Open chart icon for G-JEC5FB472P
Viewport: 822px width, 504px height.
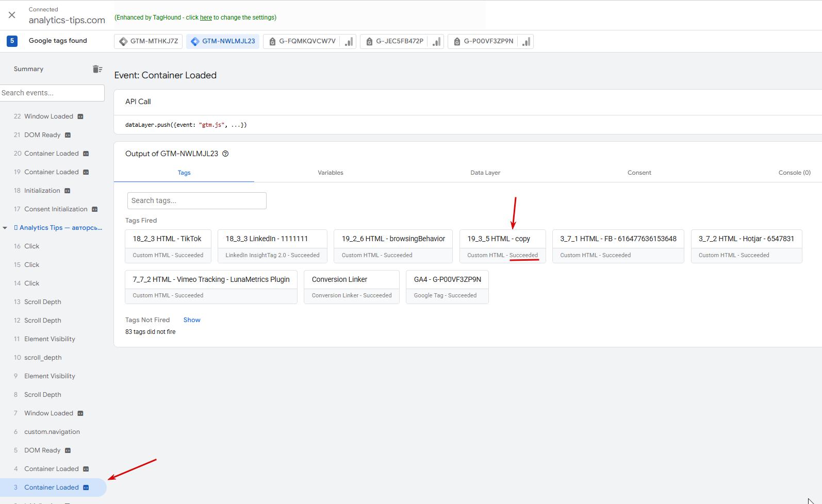click(x=437, y=41)
